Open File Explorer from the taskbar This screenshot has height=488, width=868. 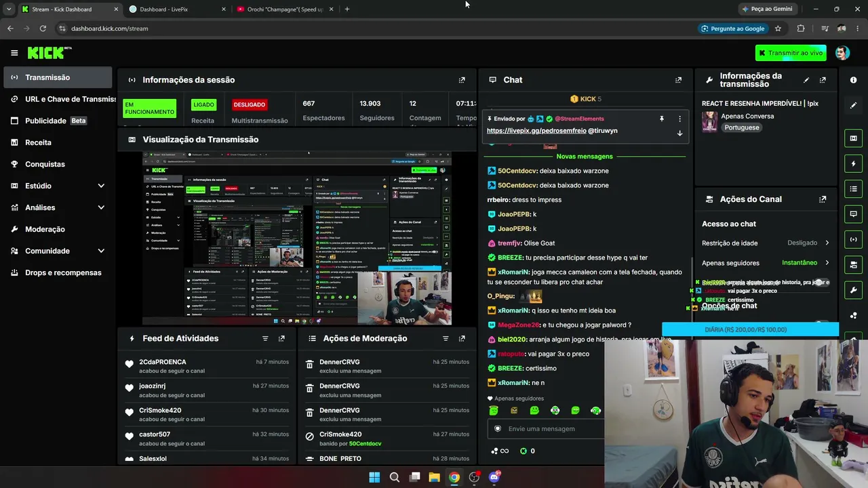pyautogui.click(x=434, y=477)
